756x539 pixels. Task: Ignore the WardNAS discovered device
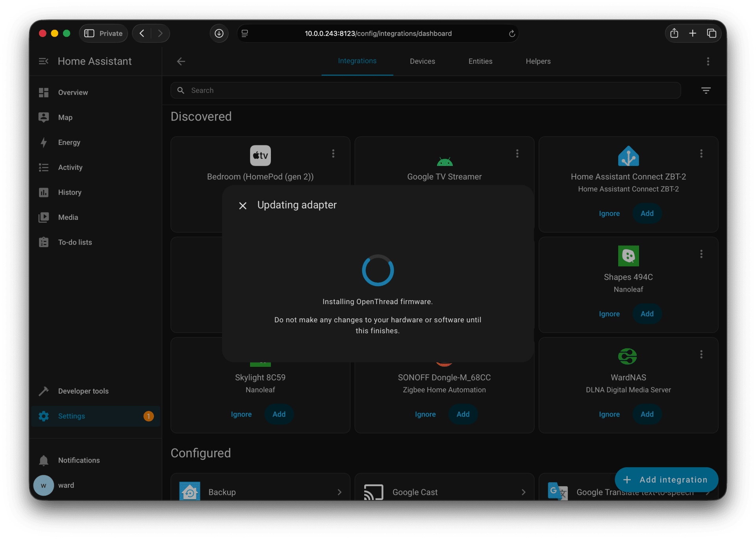(x=609, y=414)
